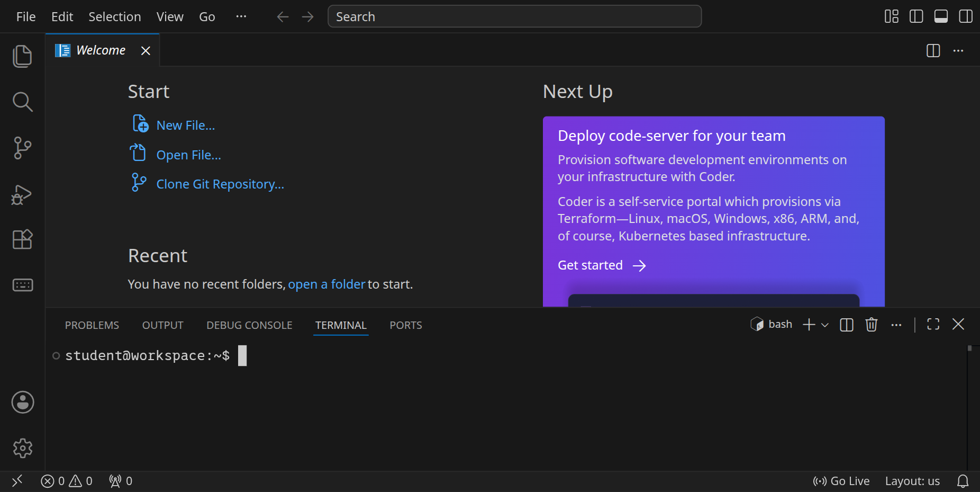Click the title bar Search field
The height and width of the screenshot is (492, 980).
[x=515, y=16]
